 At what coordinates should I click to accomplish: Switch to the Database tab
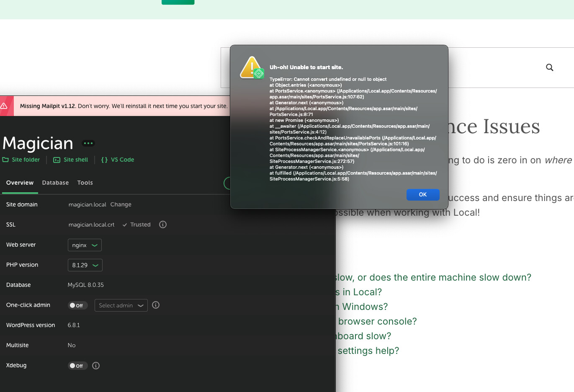click(x=55, y=183)
